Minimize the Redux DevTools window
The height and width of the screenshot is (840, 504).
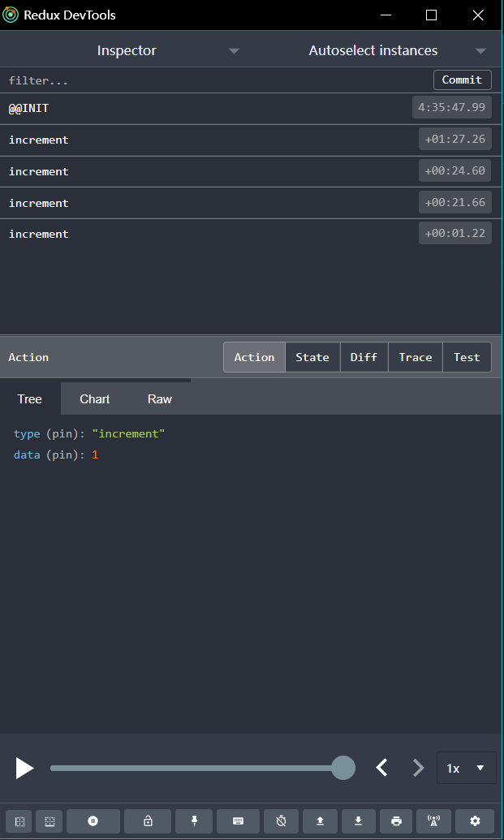coord(386,15)
